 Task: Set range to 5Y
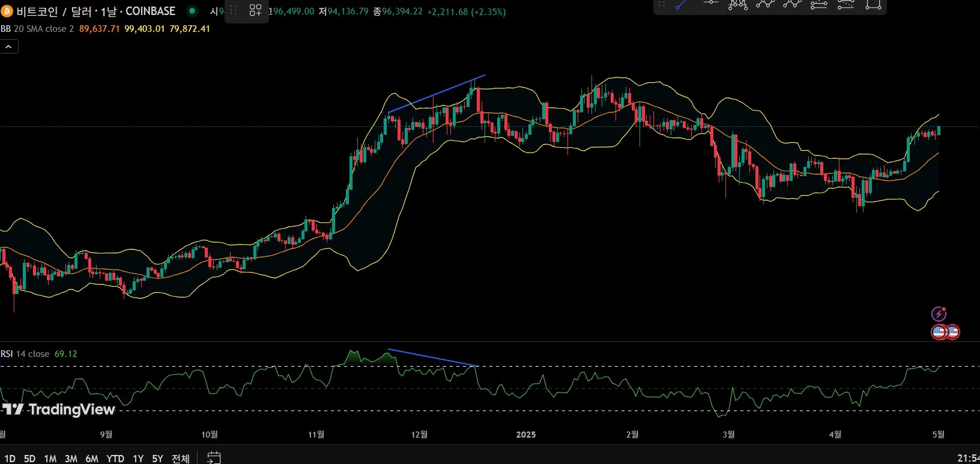[x=157, y=459]
